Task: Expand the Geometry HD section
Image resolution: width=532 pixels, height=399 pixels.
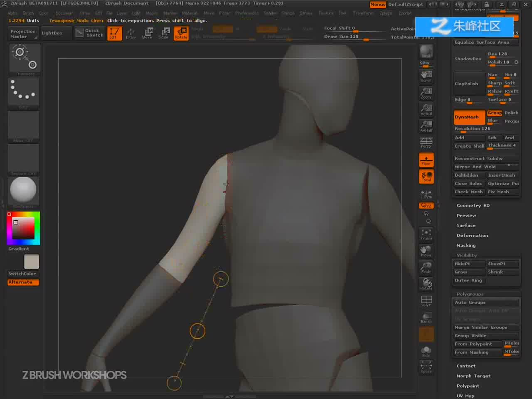Action: pyautogui.click(x=473, y=205)
